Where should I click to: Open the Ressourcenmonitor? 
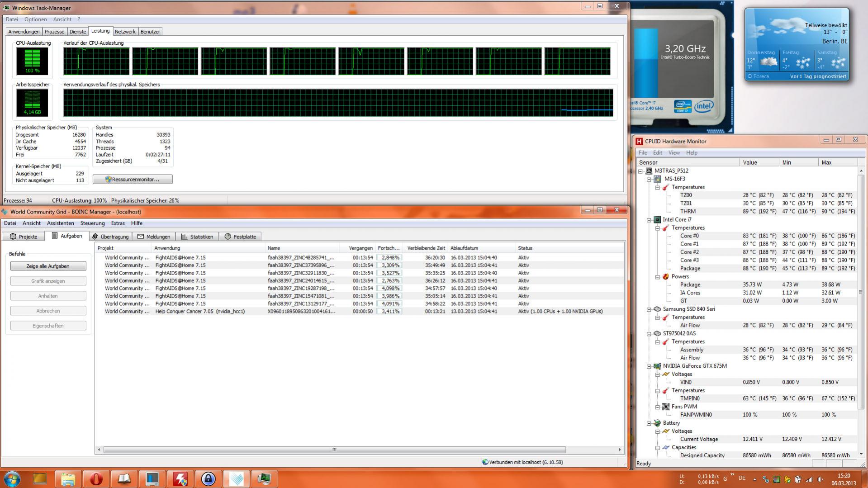point(133,180)
